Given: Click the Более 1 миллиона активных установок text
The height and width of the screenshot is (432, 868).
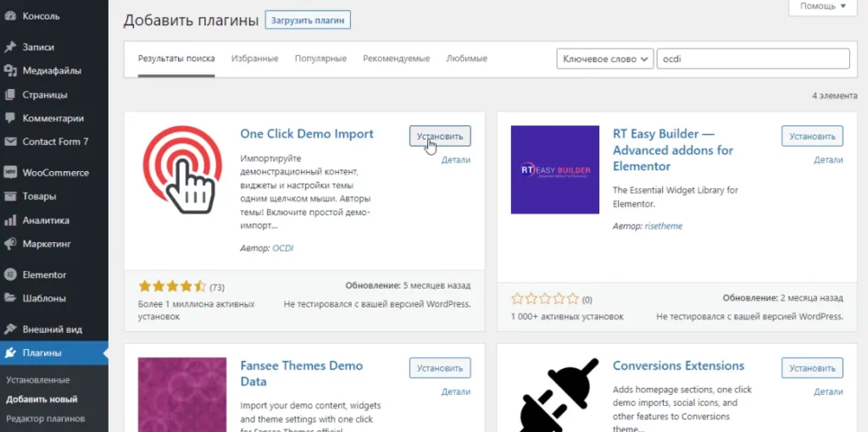Looking at the screenshot, I should (196, 310).
